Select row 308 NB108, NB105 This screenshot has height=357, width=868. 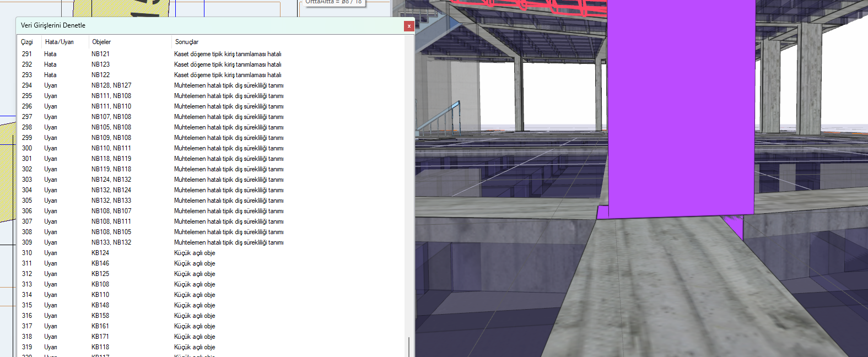[211, 232]
